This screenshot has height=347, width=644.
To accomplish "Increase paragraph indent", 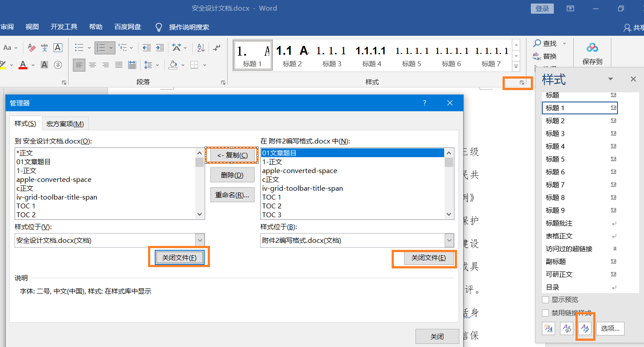I will coord(160,47).
